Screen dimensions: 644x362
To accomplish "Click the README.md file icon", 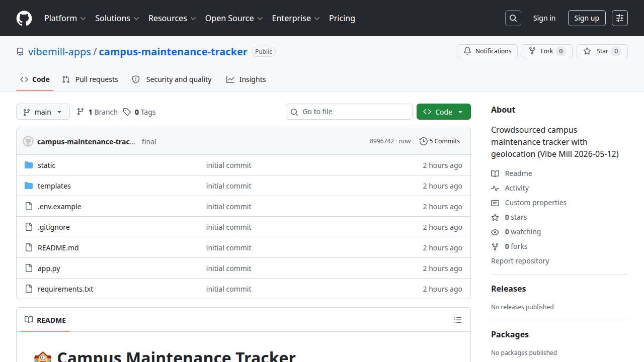I will [x=29, y=248].
